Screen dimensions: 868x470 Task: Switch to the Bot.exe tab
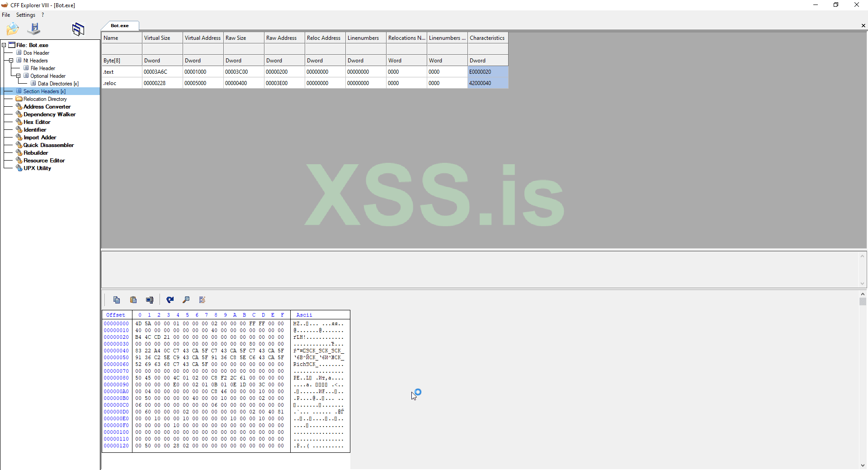point(120,26)
